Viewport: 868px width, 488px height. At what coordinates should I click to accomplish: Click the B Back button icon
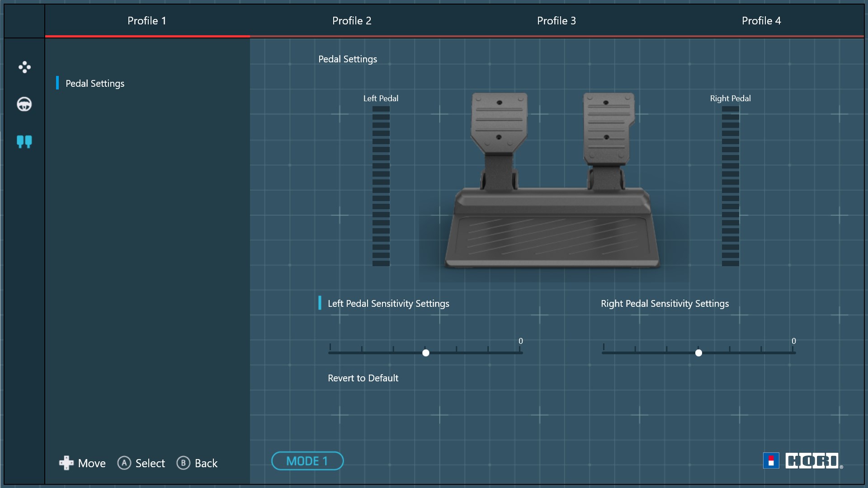click(183, 463)
